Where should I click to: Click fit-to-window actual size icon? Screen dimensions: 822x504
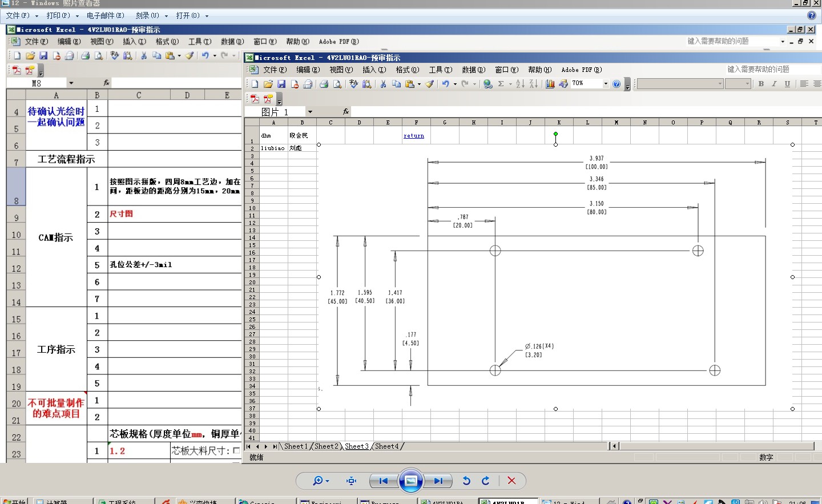pos(352,481)
